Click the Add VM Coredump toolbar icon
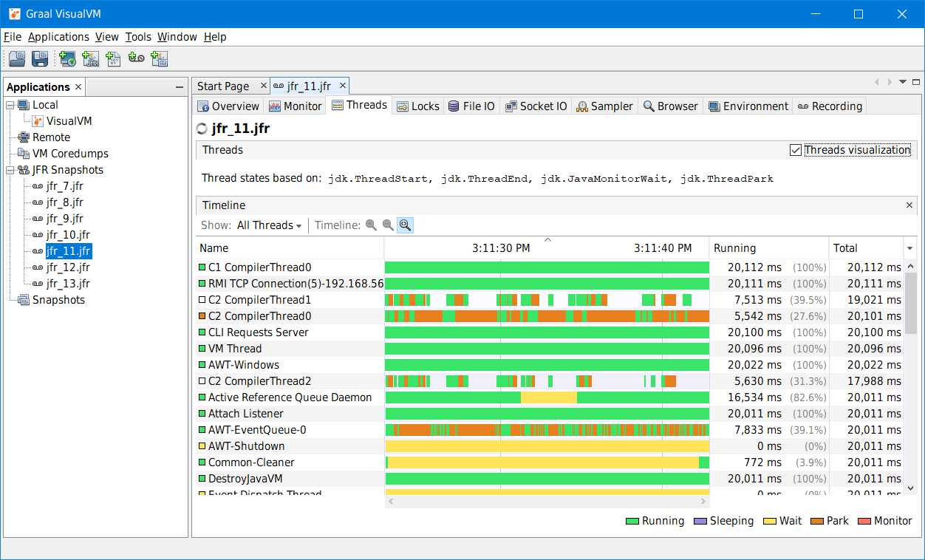 (113, 58)
